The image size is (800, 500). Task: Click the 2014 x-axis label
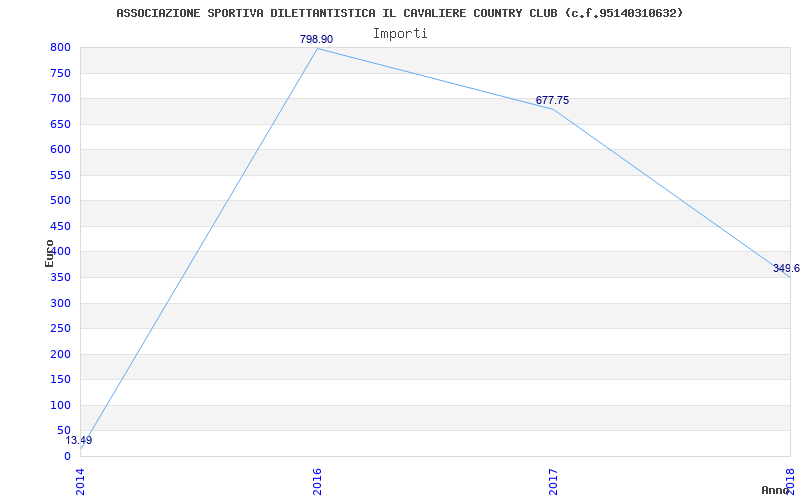81,482
